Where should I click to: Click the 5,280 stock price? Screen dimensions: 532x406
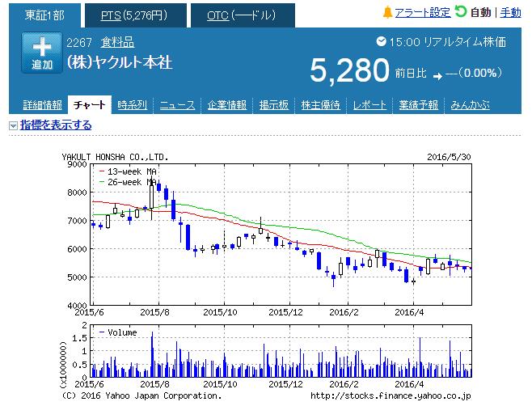(349, 70)
